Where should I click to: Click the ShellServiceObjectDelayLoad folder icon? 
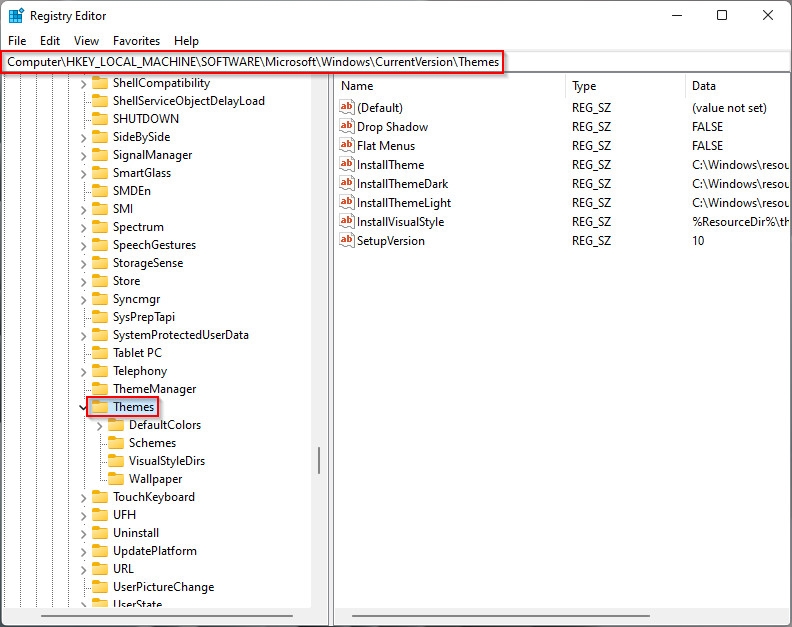pos(100,101)
